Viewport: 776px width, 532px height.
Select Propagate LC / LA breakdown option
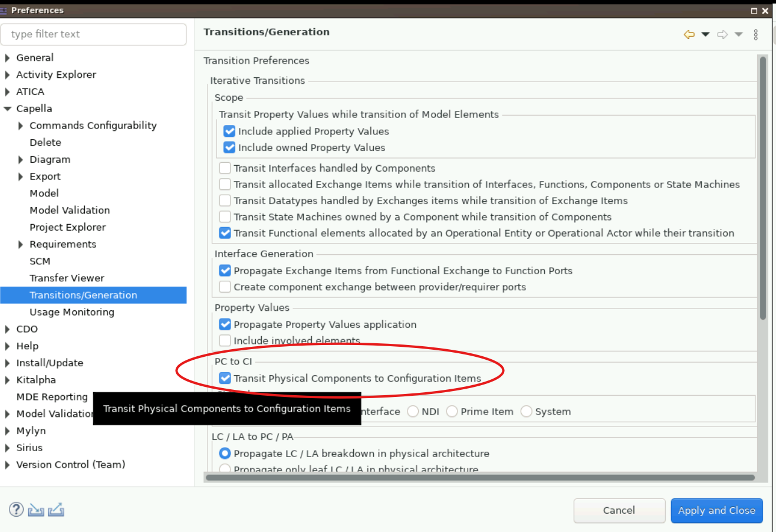pyautogui.click(x=225, y=454)
